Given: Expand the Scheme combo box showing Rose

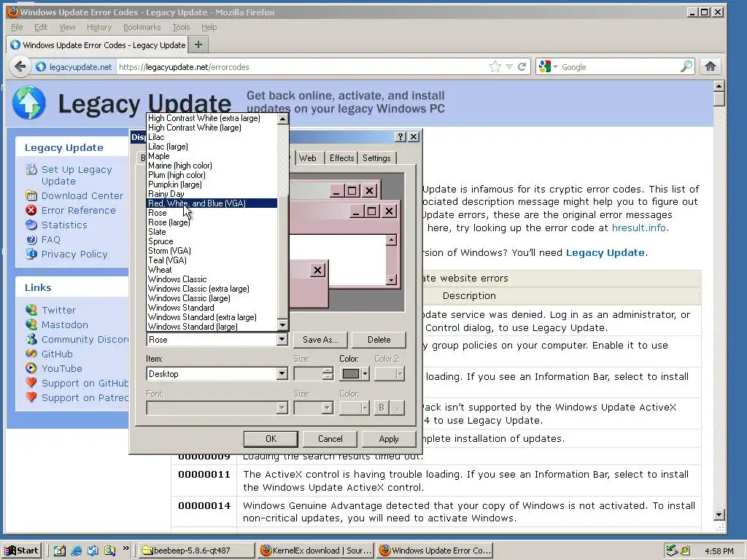Looking at the screenshot, I should pos(282,340).
